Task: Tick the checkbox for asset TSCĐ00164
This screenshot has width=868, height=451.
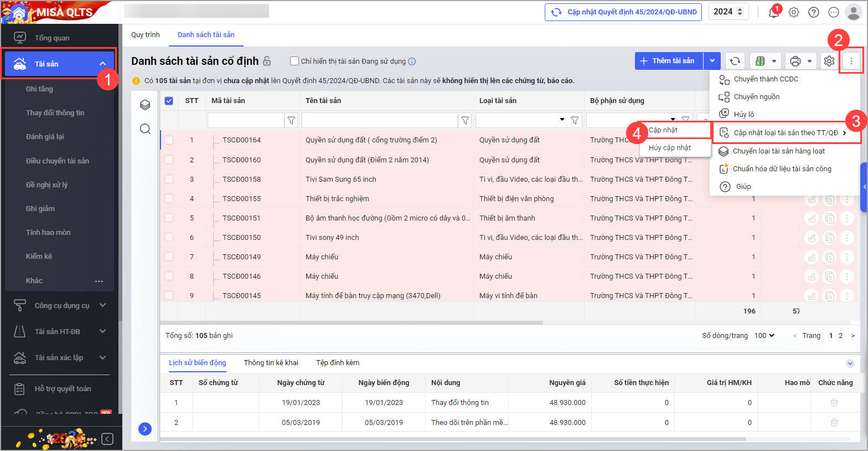Action: [169, 140]
